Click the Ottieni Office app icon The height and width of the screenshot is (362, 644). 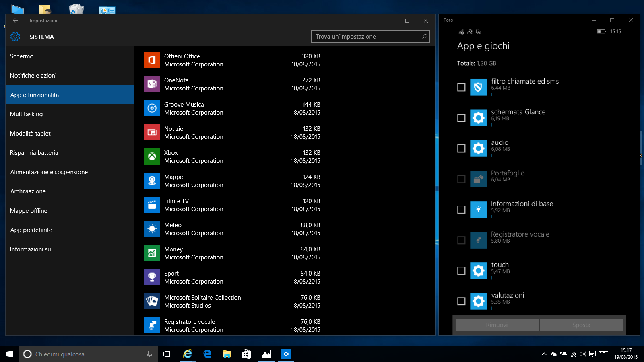click(152, 60)
